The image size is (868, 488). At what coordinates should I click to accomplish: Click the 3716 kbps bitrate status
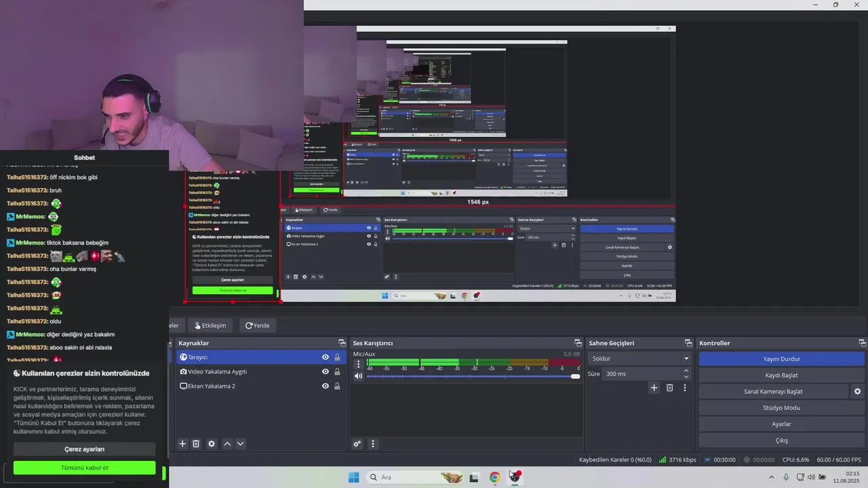pos(677,460)
